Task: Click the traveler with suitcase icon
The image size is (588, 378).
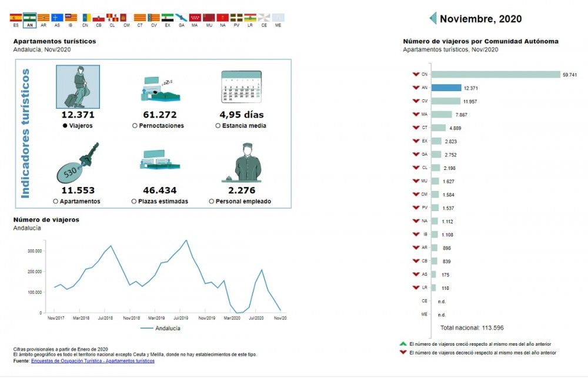Action: tap(78, 86)
